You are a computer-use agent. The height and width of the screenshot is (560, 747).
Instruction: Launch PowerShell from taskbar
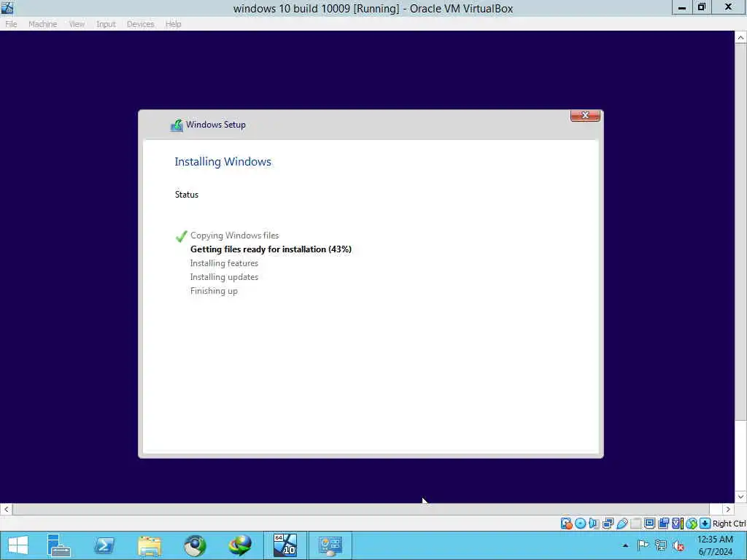[x=104, y=545]
